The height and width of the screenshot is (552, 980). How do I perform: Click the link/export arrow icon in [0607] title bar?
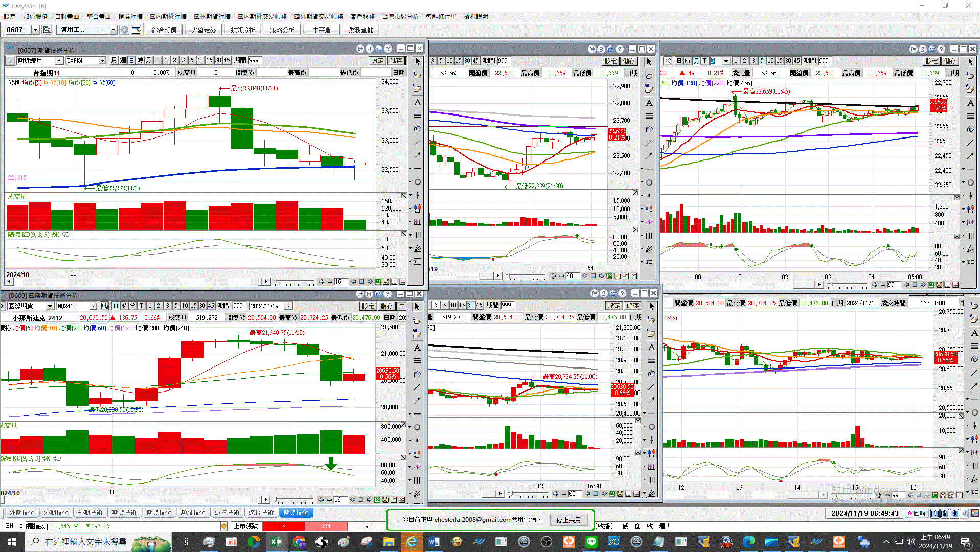(x=360, y=49)
